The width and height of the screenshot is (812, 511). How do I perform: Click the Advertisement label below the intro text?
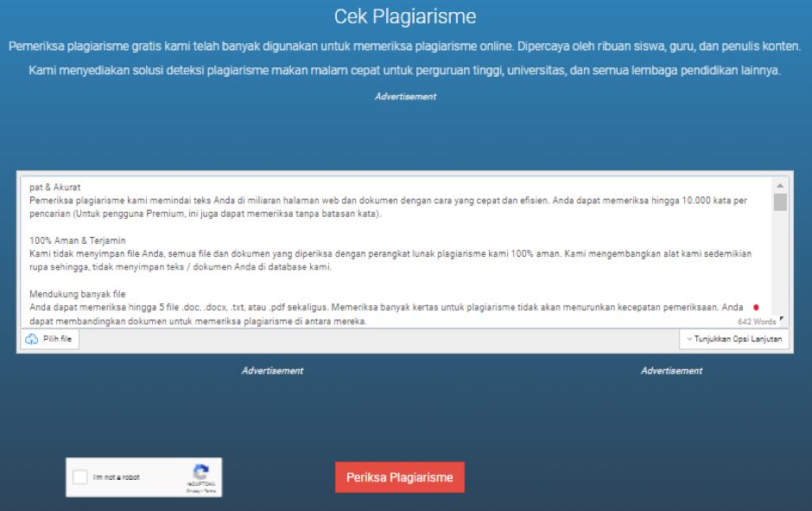click(405, 96)
